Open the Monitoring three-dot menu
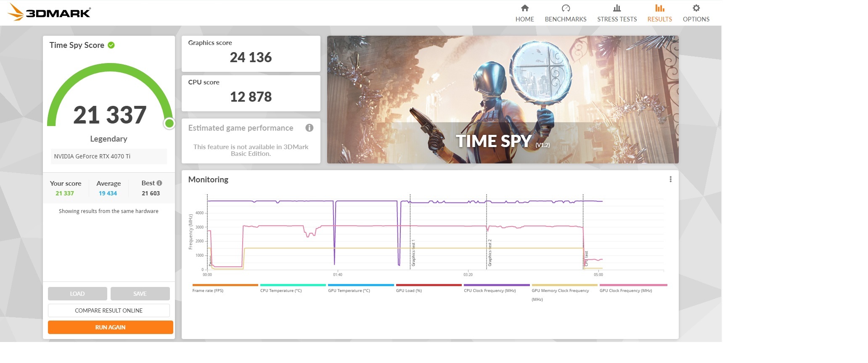868x363 pixels. (670, 179)
